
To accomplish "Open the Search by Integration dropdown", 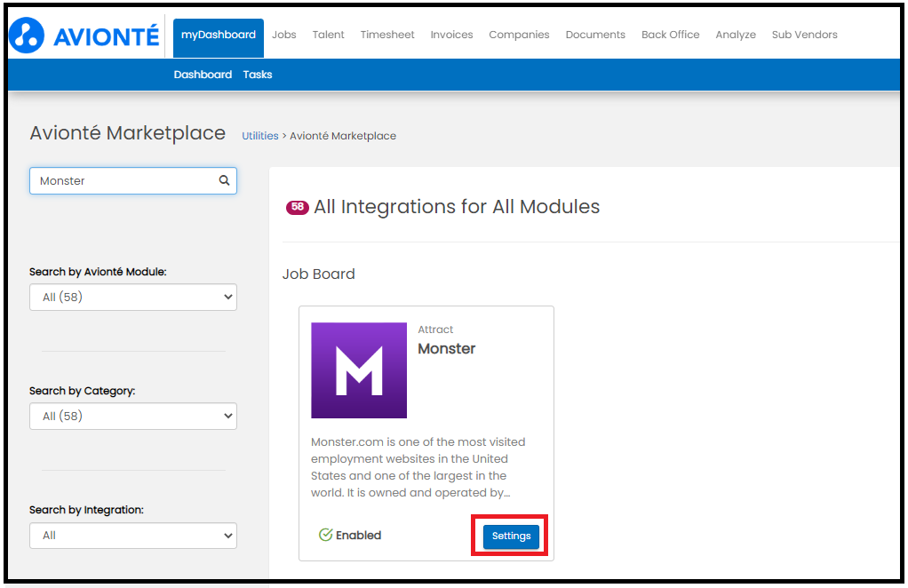I will pos(133,536).
